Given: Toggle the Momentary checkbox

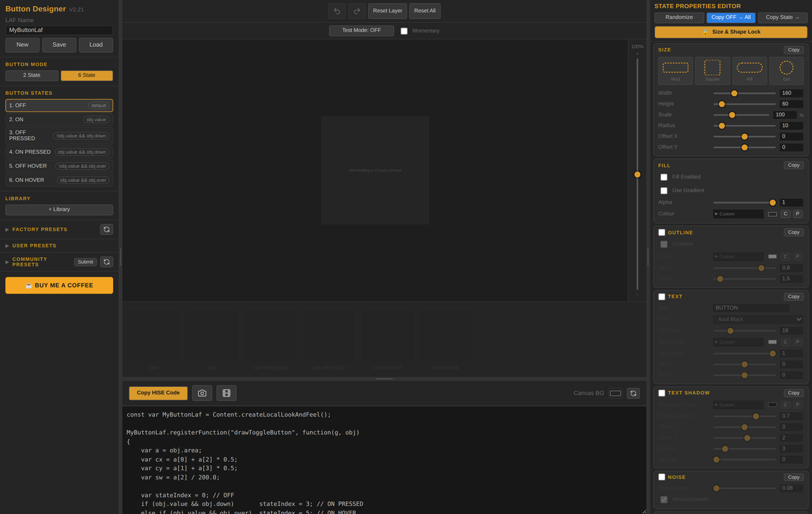Looking at the screenshot, I should tap(404, 31).
